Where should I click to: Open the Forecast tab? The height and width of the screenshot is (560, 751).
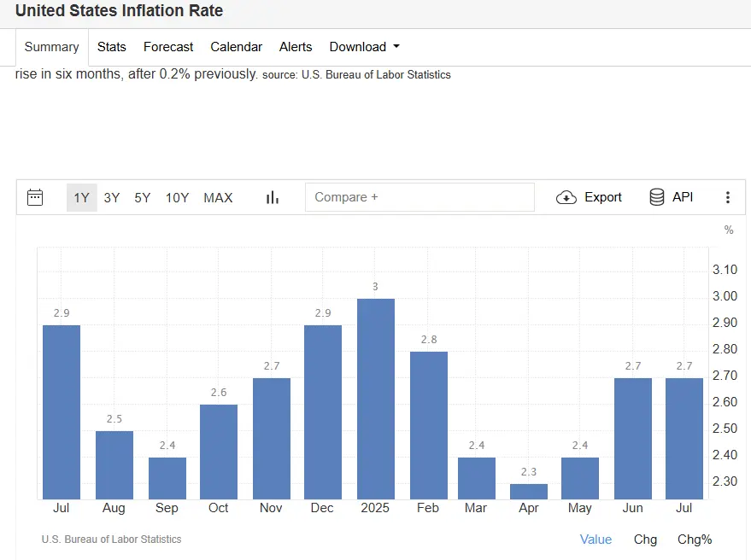pos(168,47)
